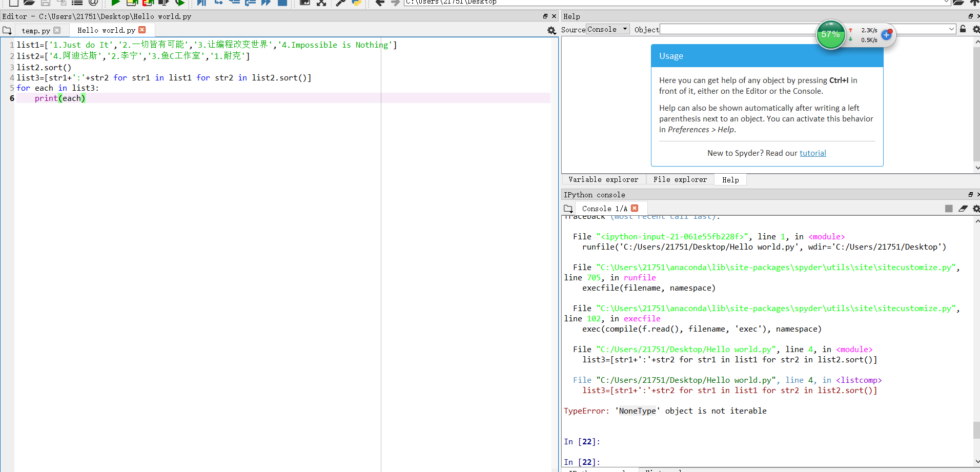980x472 pixels.
Task: Open the Source Console dropdown
Action: click(607, 29)
